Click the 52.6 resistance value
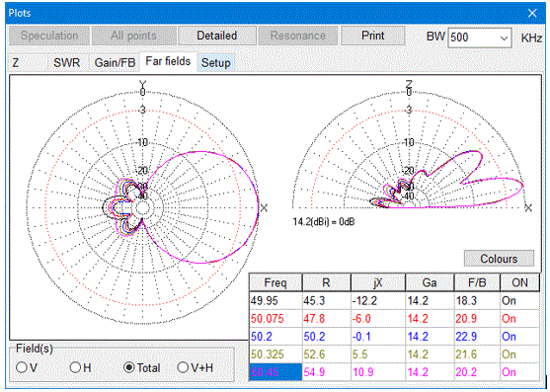 pos(314,354)
